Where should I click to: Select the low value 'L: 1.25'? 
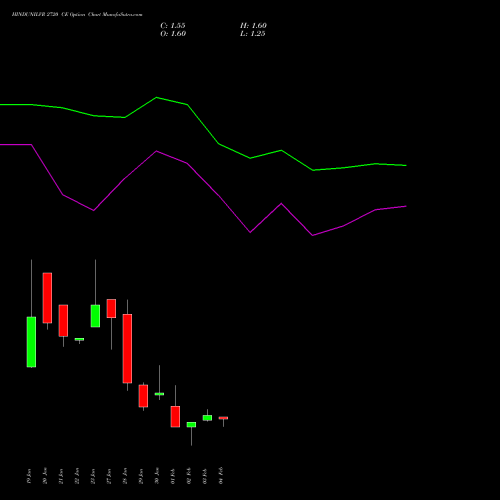[x=253, y=34]
